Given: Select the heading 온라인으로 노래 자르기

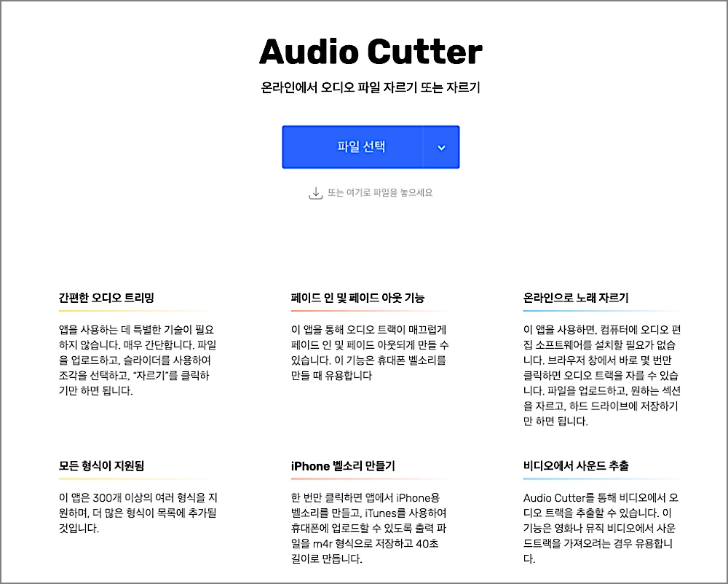Looking at the screenshot, I should (x=576, y=298).
